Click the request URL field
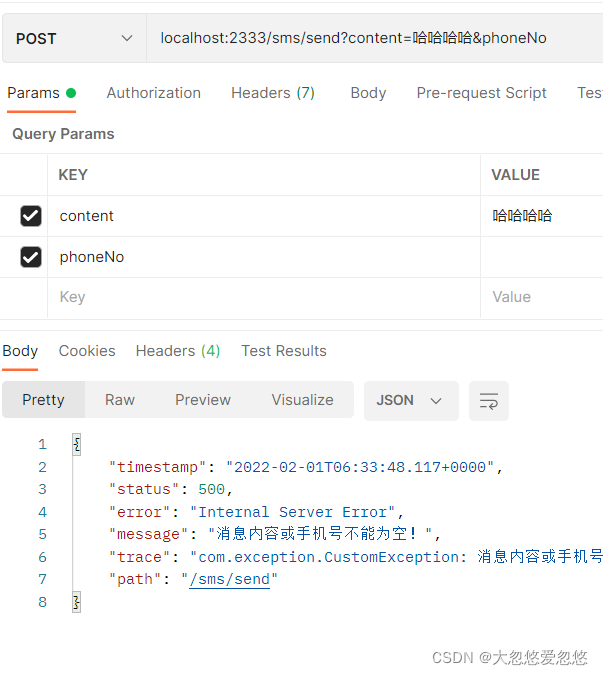603x675 pixels. coord(374,38)
